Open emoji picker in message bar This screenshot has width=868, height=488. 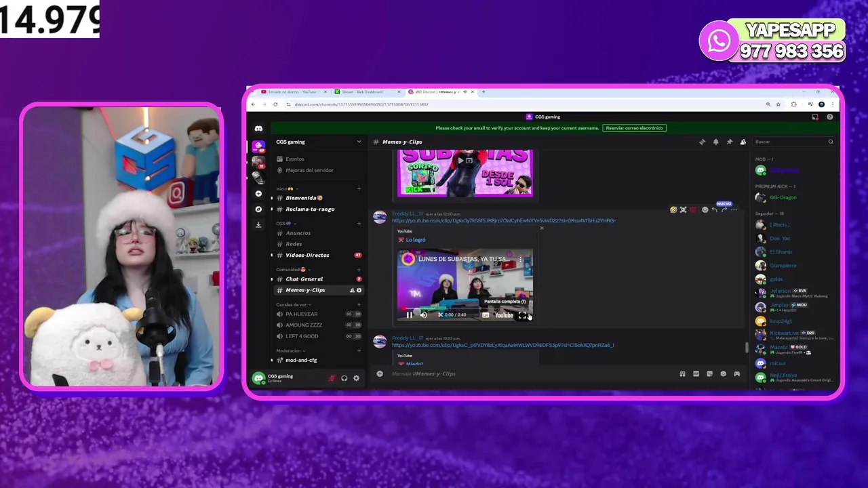click(723, 373)
